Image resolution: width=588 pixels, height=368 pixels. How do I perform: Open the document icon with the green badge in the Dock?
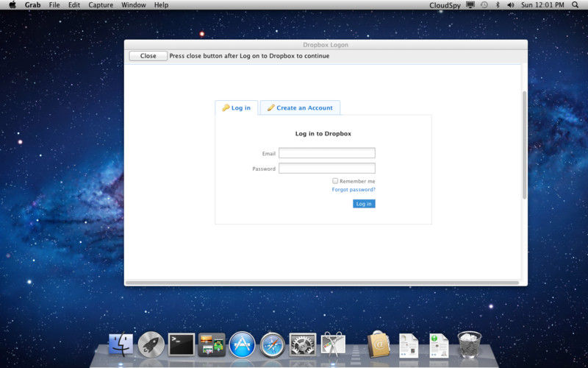[439, 345]
